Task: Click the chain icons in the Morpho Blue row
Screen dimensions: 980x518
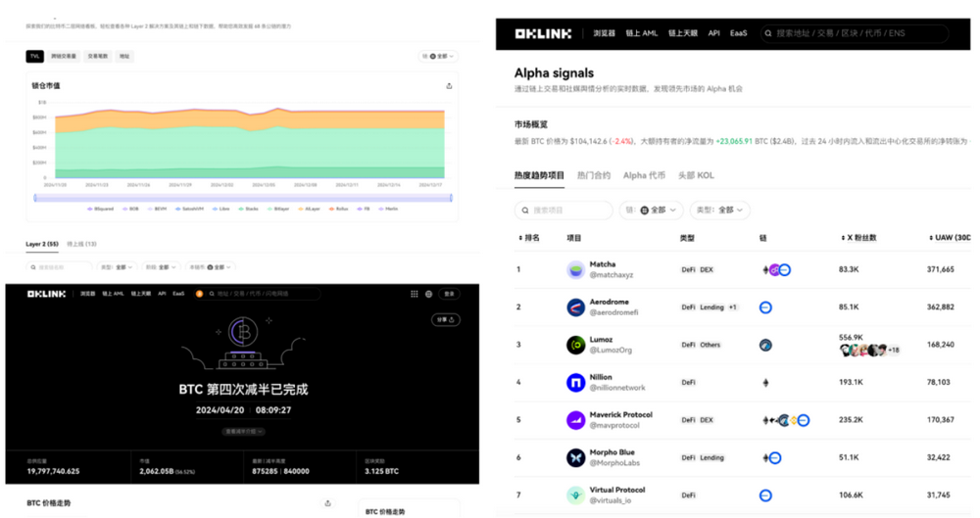Action: point(772,458)
